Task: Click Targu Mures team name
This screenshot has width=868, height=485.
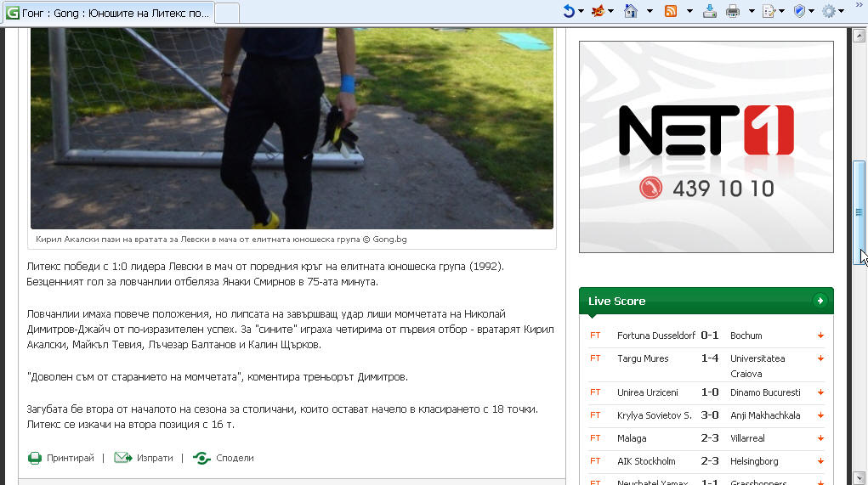Action: click(643, 358)
